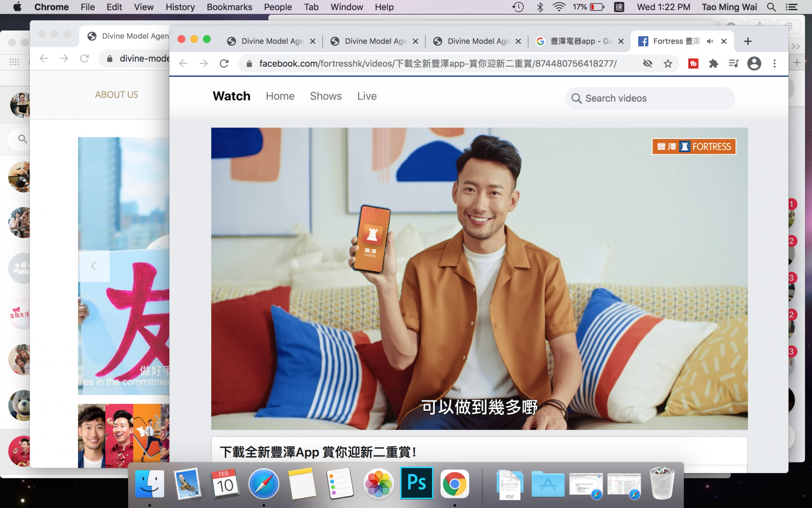Switch to third Divine Model Agency tab
This screenshot has width=812, height=508.
click(478, 41)
